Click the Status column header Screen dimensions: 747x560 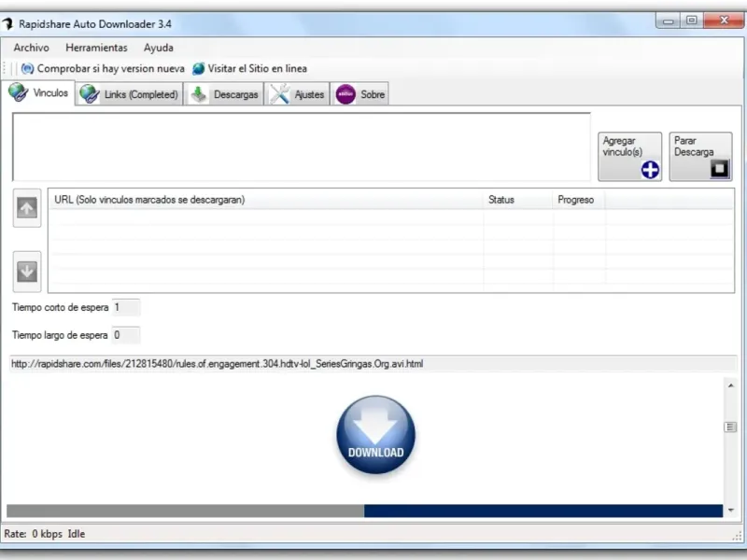518,200
